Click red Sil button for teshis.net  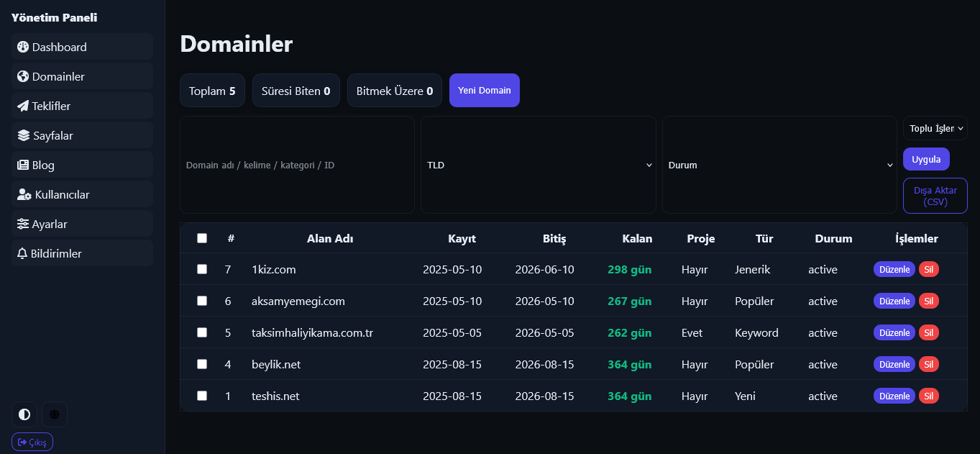929,396
